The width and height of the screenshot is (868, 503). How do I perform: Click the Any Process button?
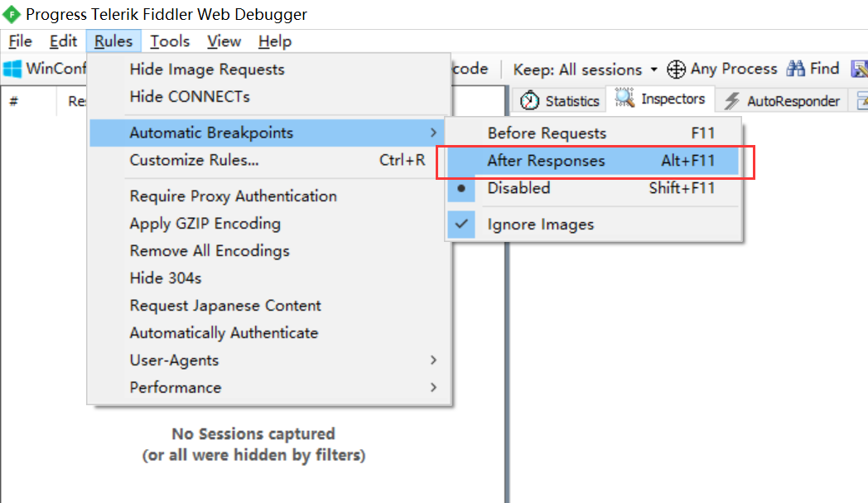(x=722, y=70)
